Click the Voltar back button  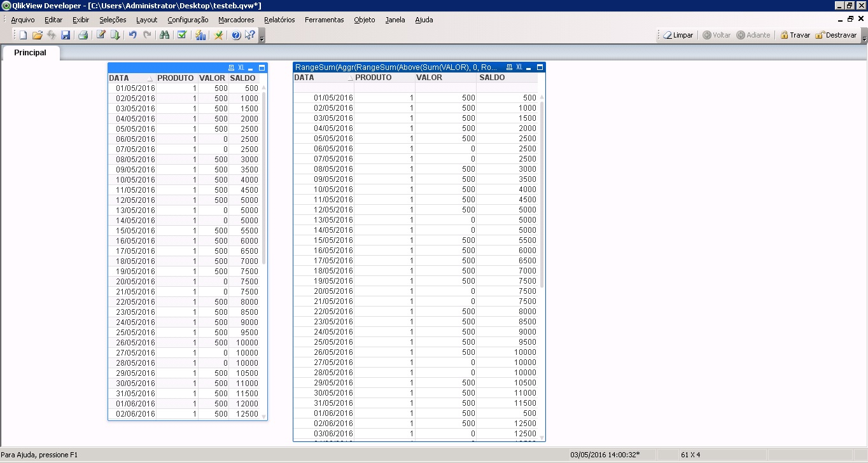point(717,35)
